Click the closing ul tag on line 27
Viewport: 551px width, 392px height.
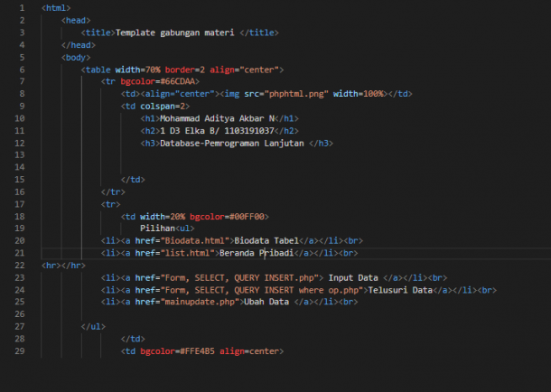pyautogui.click(x=93, y=327)
